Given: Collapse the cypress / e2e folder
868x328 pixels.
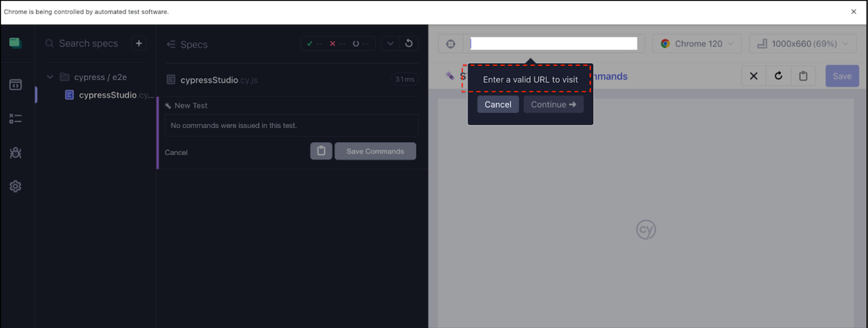Looking at the screenshot, I should pyautogui.click(x=50, y=77).
